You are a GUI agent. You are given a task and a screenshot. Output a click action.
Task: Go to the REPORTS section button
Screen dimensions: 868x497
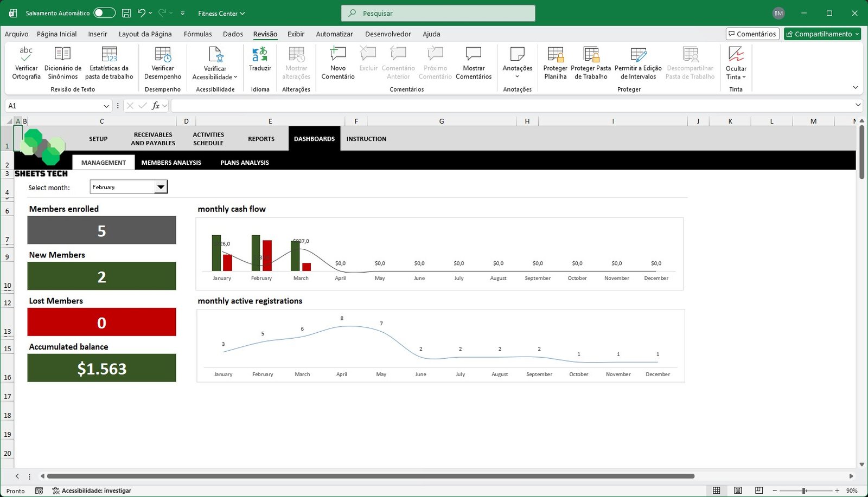click(261, 139)
